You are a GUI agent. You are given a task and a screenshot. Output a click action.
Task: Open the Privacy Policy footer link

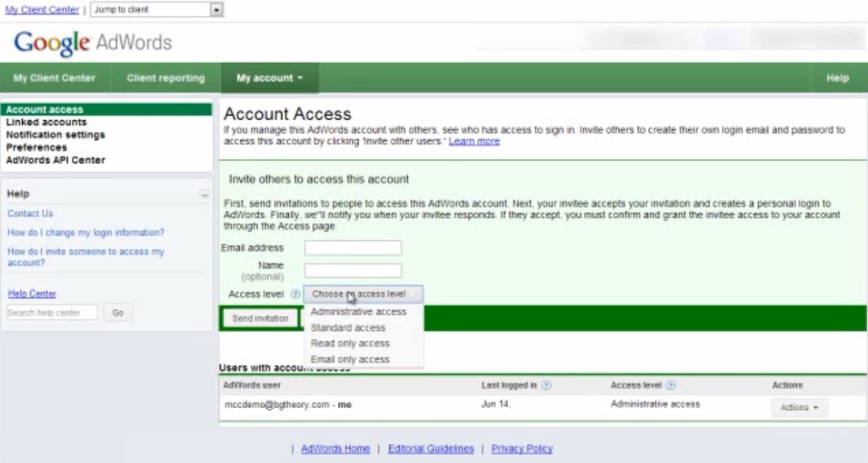tap(522, 448)
